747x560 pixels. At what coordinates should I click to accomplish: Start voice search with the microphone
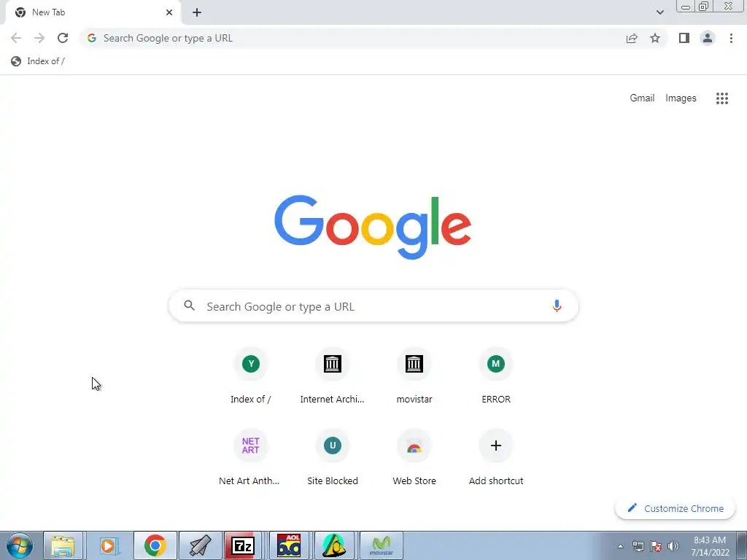click(557, 306)
